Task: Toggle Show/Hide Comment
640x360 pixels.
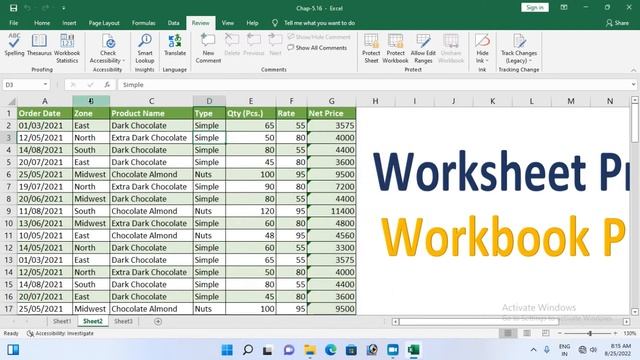Action: [x=319, y=37]
